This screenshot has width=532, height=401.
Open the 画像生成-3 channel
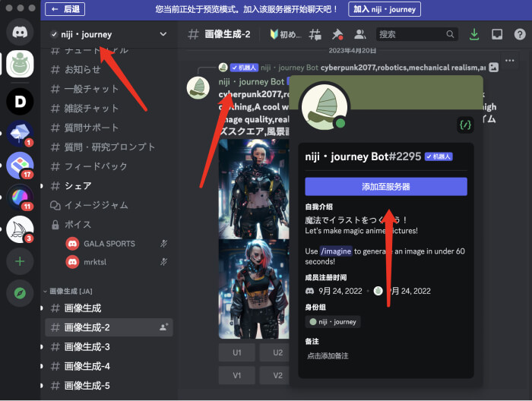tap(109, 347)
